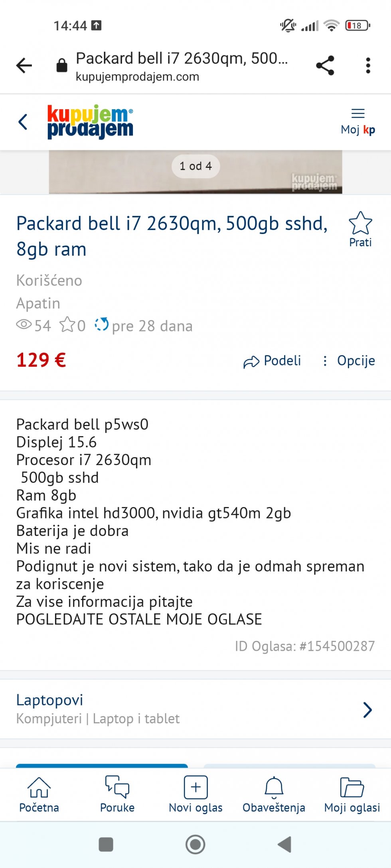391x868 pixels.
Task: Go to Početna home tab
Action: 39,795
